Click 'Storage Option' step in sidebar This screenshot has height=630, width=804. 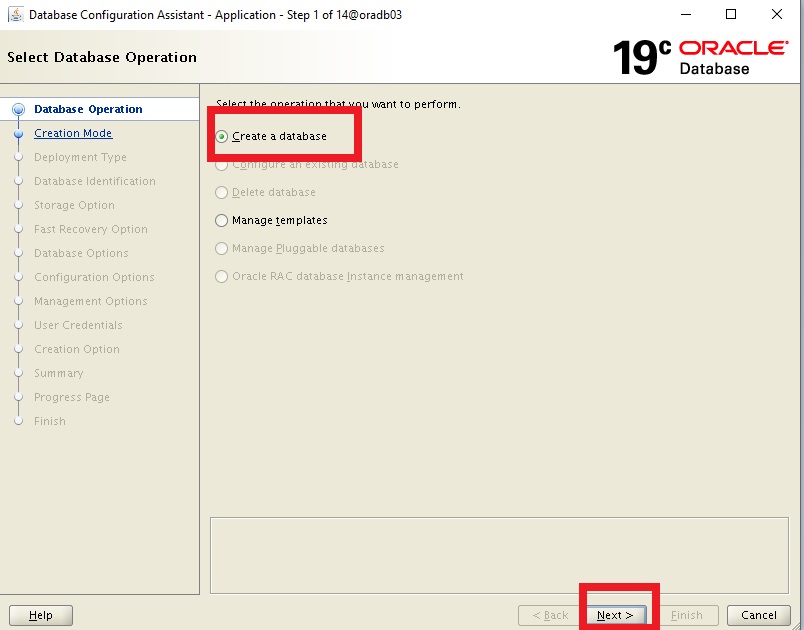point(74,205)
